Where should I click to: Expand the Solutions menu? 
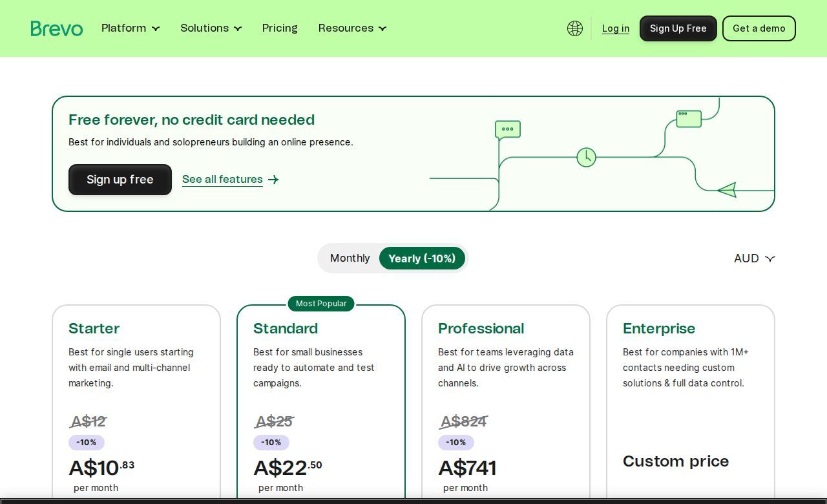pyautogui.click(x=211, y=28)
